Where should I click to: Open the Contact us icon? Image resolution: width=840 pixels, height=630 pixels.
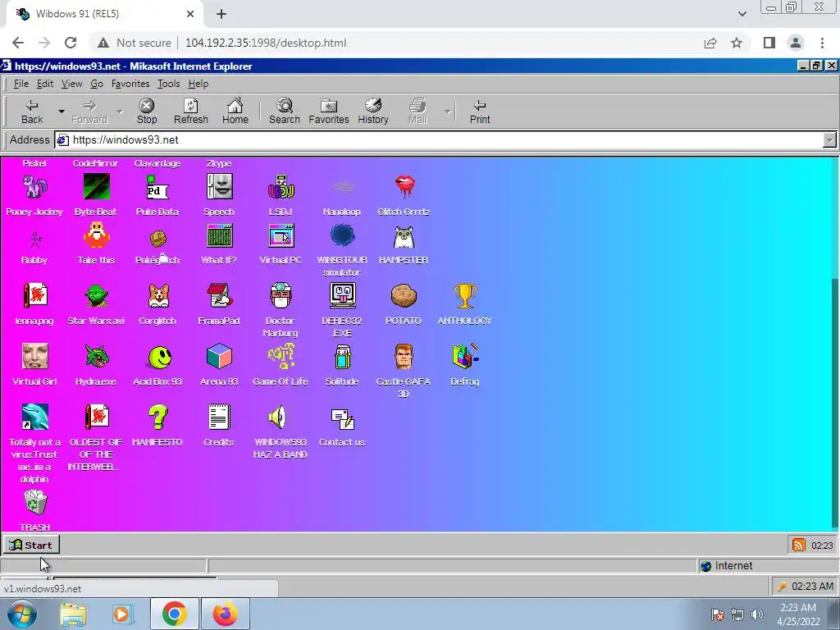click(x=342, y=419)
